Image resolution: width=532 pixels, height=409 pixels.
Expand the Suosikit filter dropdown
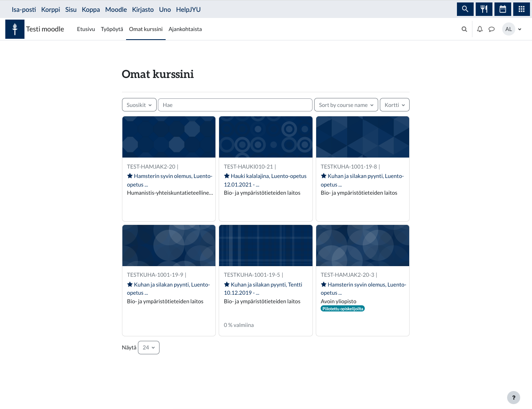pyautogui.click(x=139, y=105)
